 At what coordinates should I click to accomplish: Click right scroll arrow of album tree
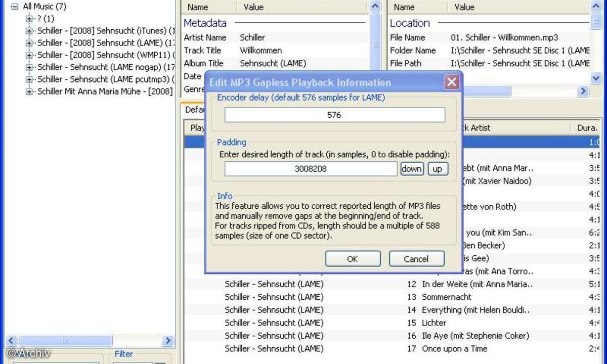point(168,341)
